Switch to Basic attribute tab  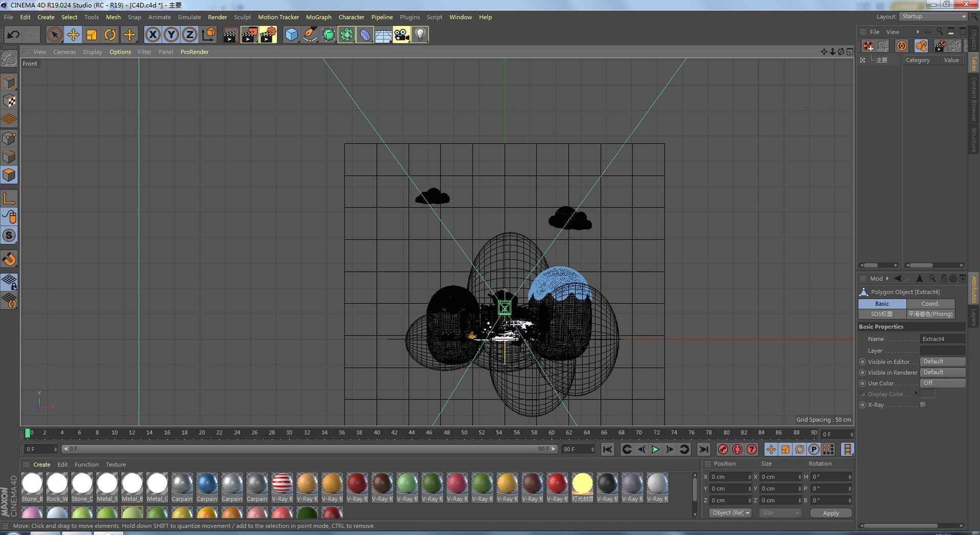point(882,304)
